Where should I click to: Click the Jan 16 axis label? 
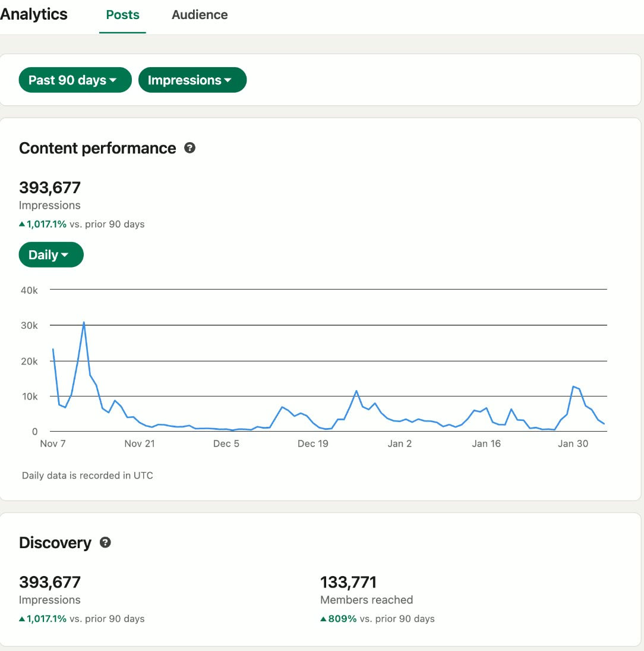pyautogui.click(x=487, y=444)
